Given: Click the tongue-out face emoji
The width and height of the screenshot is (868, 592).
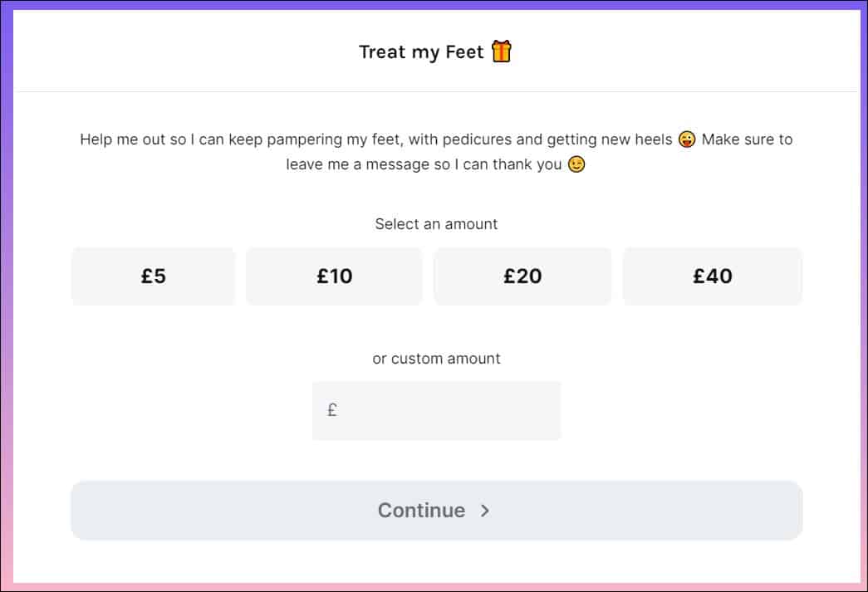Looking at the screenshot, I should coord(687,139).
